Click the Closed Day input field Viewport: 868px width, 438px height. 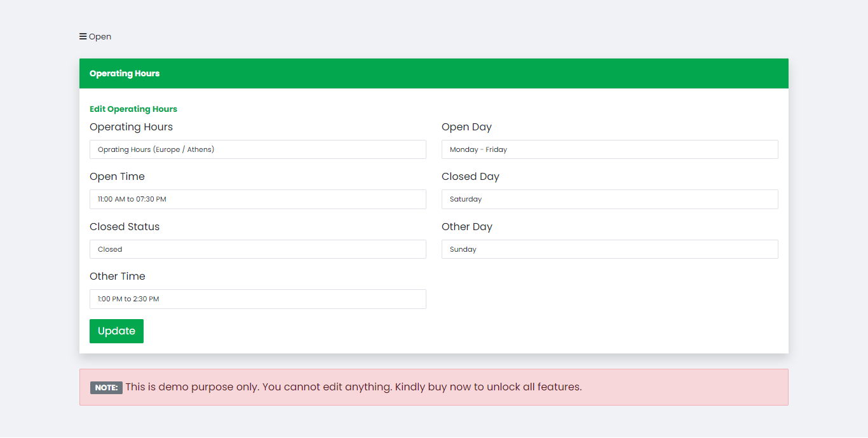(609, 199)
